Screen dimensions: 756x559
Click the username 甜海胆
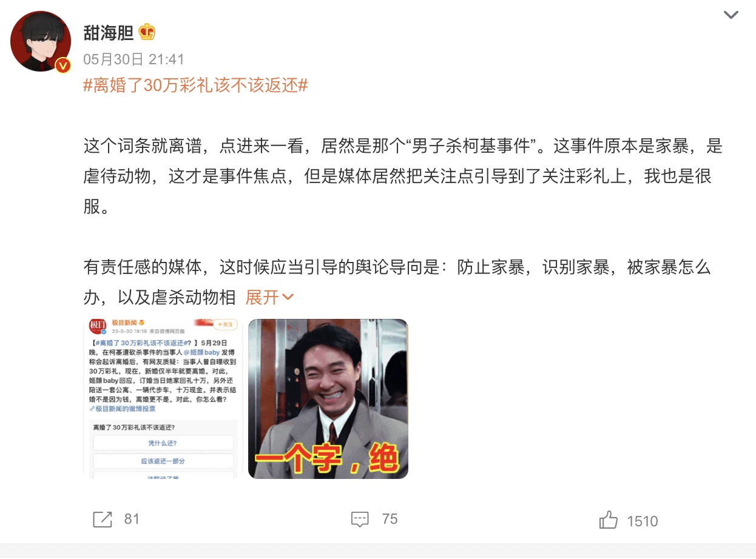click(109, 32)
